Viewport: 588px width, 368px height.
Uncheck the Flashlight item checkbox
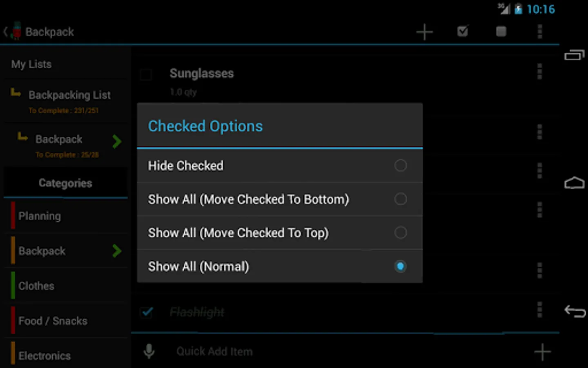point(147,312)
